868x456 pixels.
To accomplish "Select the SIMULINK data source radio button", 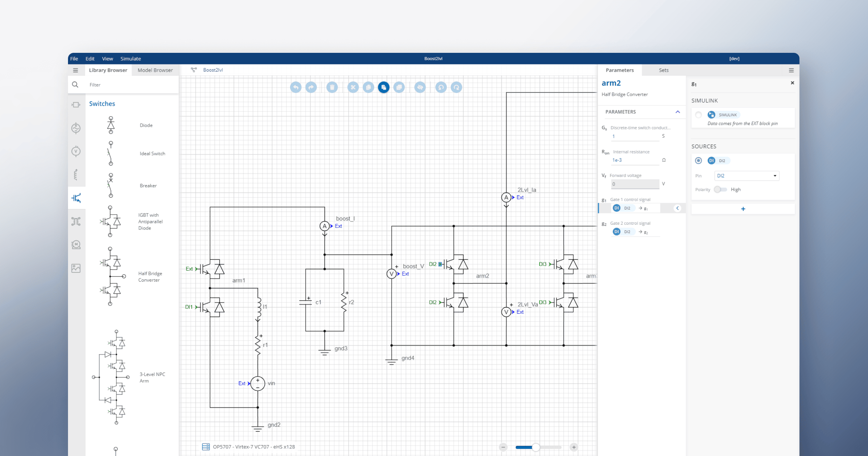I will (x=699, y=114).
